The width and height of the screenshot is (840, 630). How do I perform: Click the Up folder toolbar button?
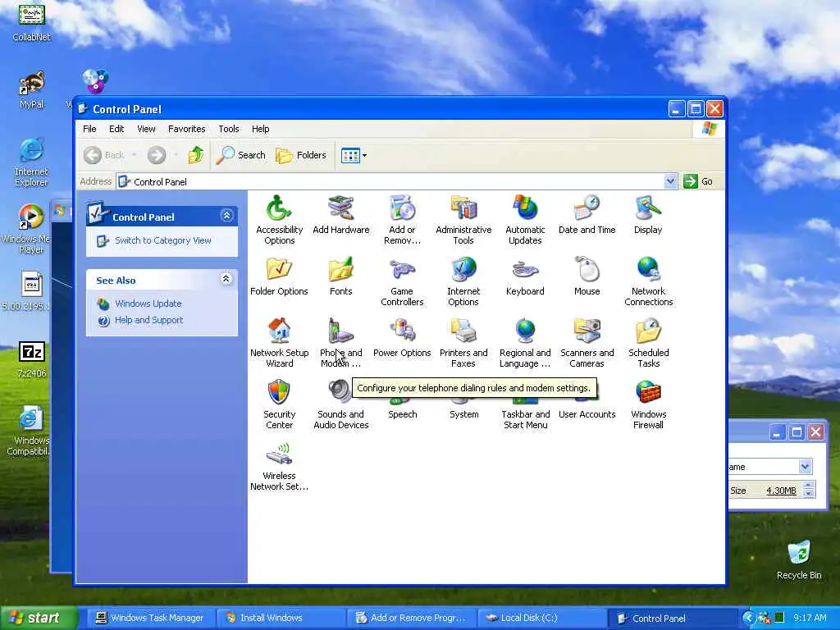coord(195,155)
